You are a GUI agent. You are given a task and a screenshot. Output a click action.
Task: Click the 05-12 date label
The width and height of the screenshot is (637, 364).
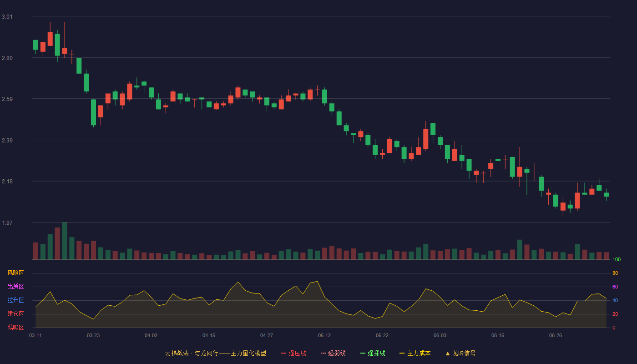click(x=324, y=335)
